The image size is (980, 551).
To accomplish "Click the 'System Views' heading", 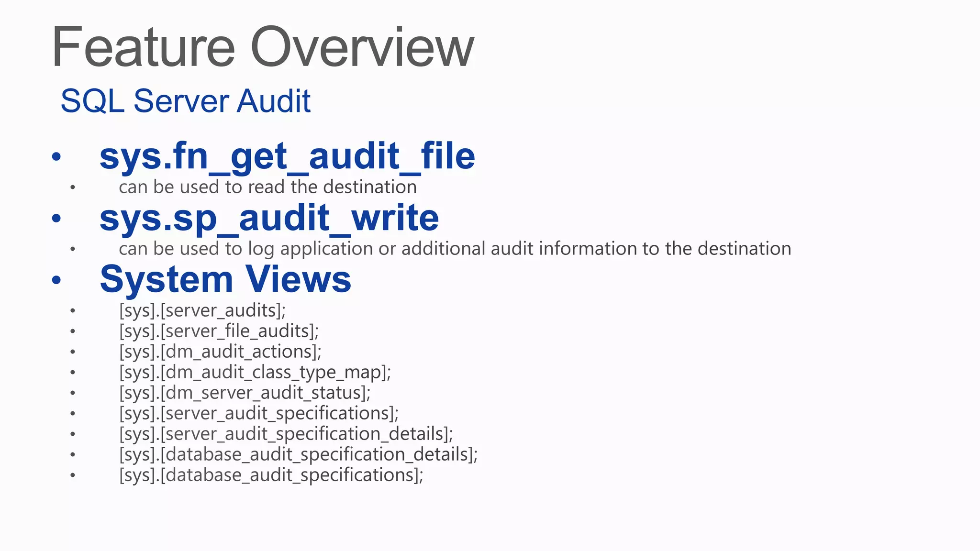I will pos(225,279).
